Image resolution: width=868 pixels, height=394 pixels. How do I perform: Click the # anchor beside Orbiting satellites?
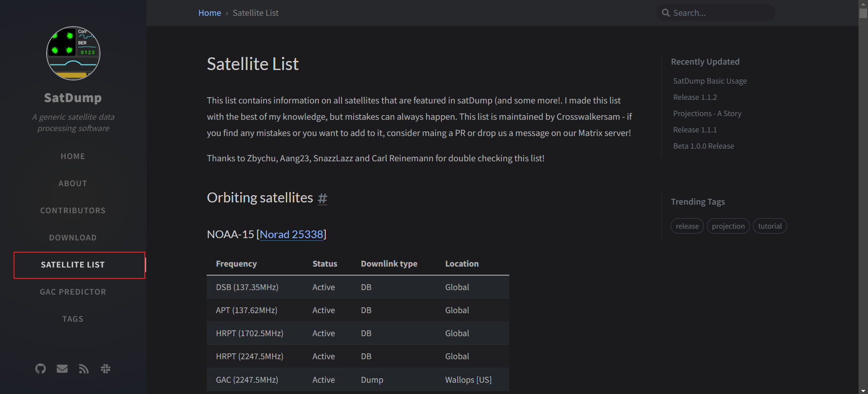coord(323,198)
